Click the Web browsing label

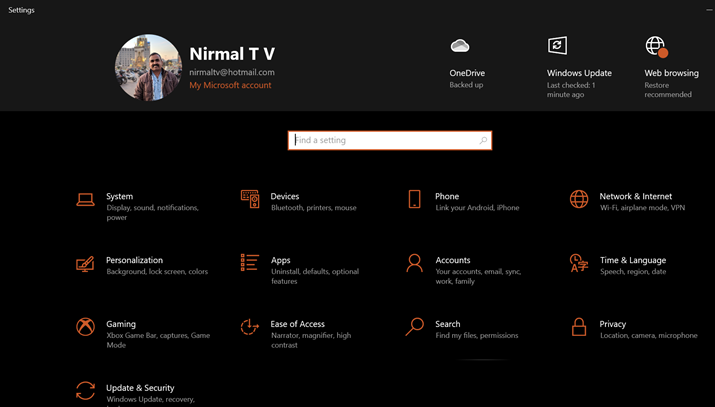pyautogui.click(x=671, y=73)
